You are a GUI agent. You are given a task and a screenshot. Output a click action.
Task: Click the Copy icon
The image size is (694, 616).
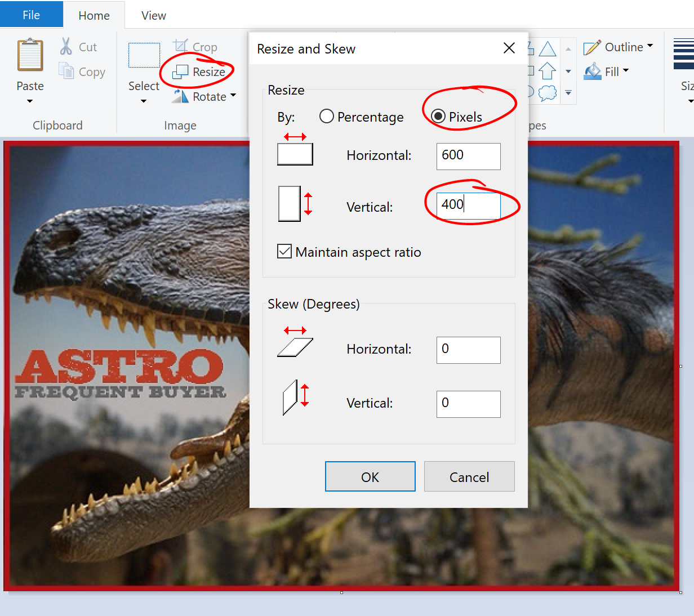[x=66, y=71]
